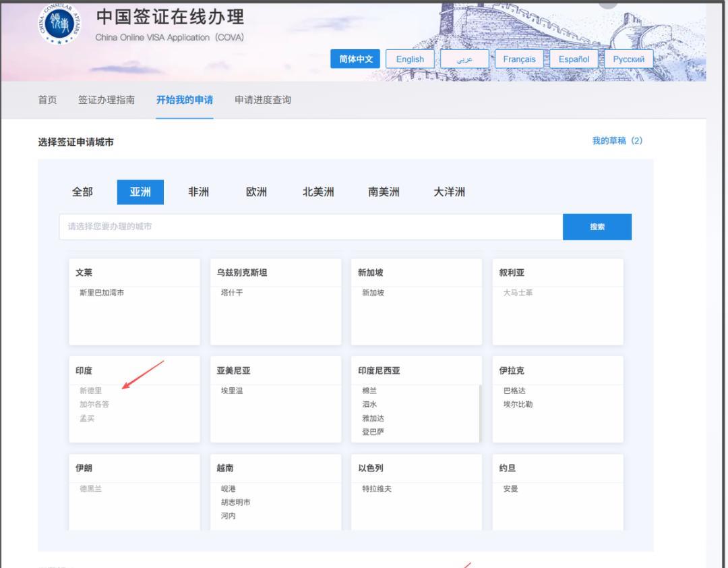
Task: Choose 斯里巴加湾市 under 文莱
Action: point(102,293)
